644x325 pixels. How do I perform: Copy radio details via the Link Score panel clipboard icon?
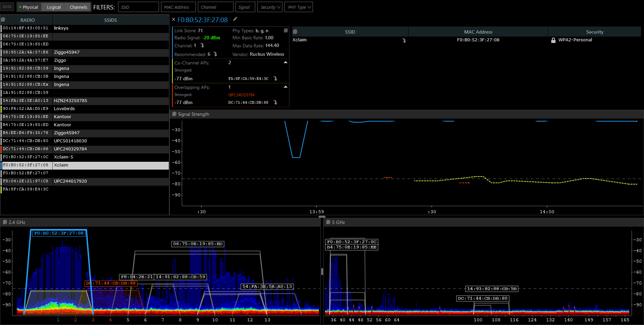[x=286, y=31]
